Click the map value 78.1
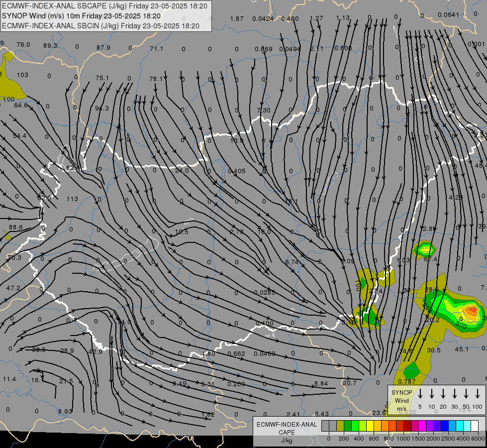The width and height of the screenshot is (487, 448). [x=156, y=79]
